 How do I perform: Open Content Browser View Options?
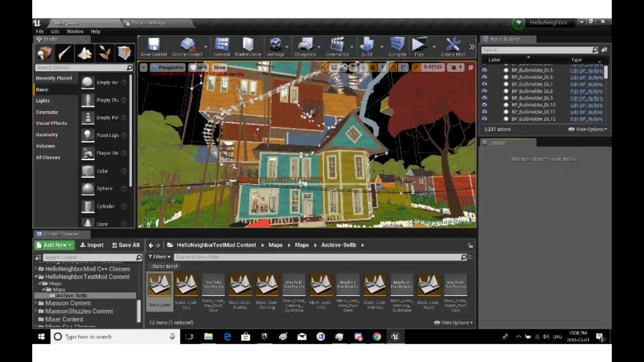point(453,323)
